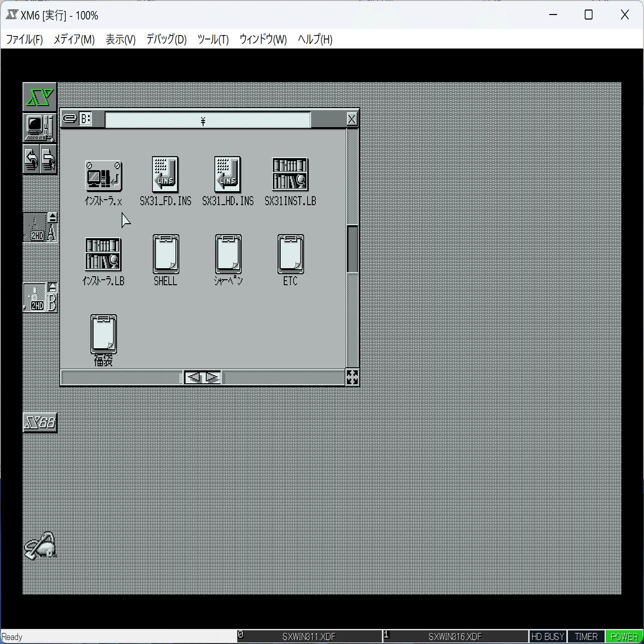Open the ツール(T) menu
This screenshot has height=644, width=644.
tap(212, 40)
